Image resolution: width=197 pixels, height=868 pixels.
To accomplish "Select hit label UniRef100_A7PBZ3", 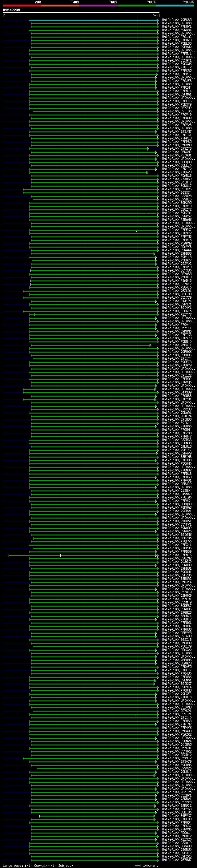I will coord(177,40).
